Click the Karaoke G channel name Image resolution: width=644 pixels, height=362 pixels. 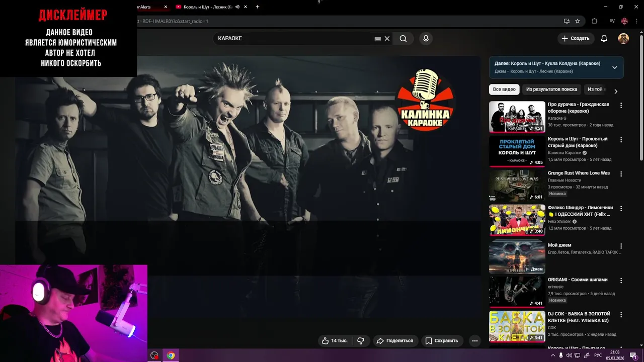click(x=557, y=118)
